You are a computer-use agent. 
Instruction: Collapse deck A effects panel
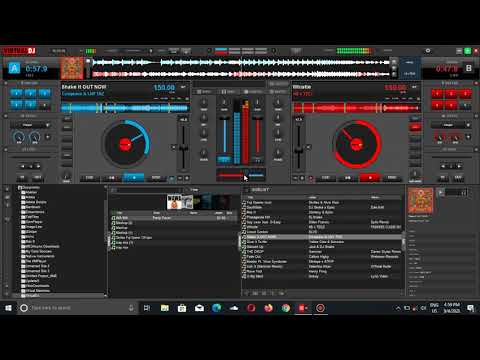tap(6, 116)
